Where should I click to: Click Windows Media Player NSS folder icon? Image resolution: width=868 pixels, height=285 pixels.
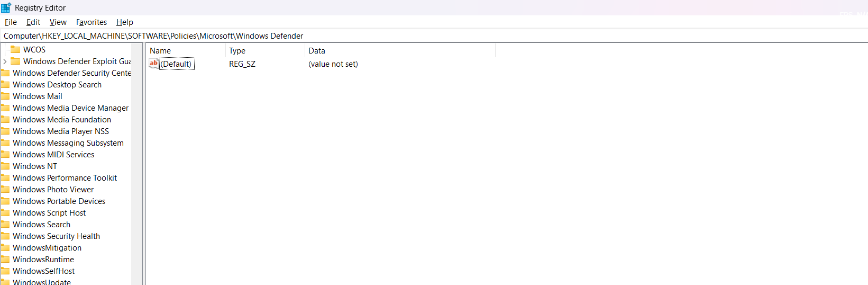coord(5,131)
